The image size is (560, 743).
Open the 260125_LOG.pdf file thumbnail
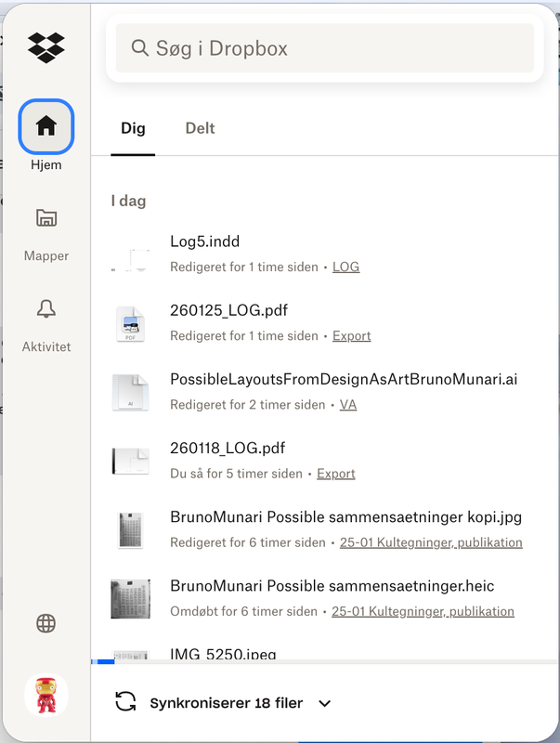(130, 322)
